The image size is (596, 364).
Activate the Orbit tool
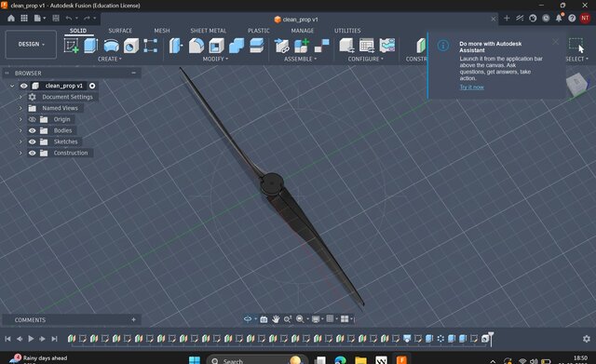click(248, 319)
